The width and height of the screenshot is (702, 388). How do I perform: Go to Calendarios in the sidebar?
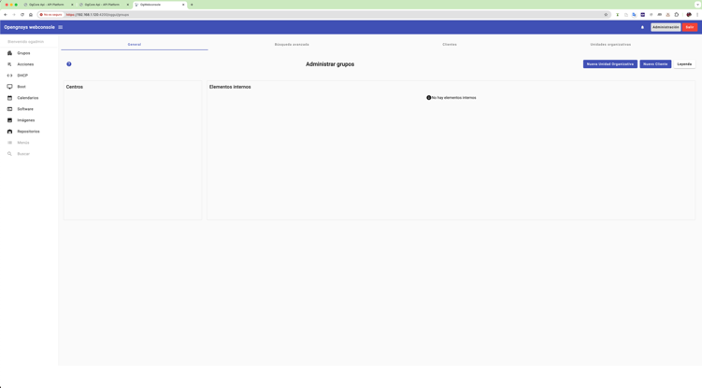(x=28, y=98)
